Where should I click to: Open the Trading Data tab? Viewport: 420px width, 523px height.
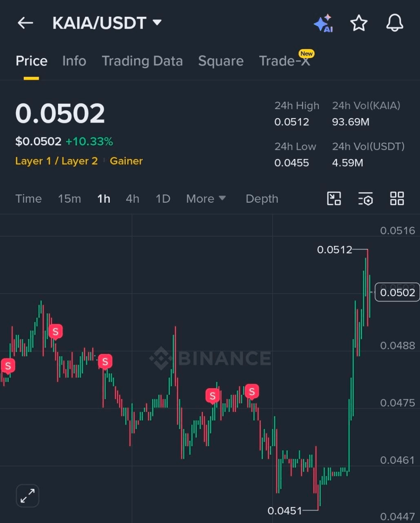pyautogui.click(x=142, y=61)
